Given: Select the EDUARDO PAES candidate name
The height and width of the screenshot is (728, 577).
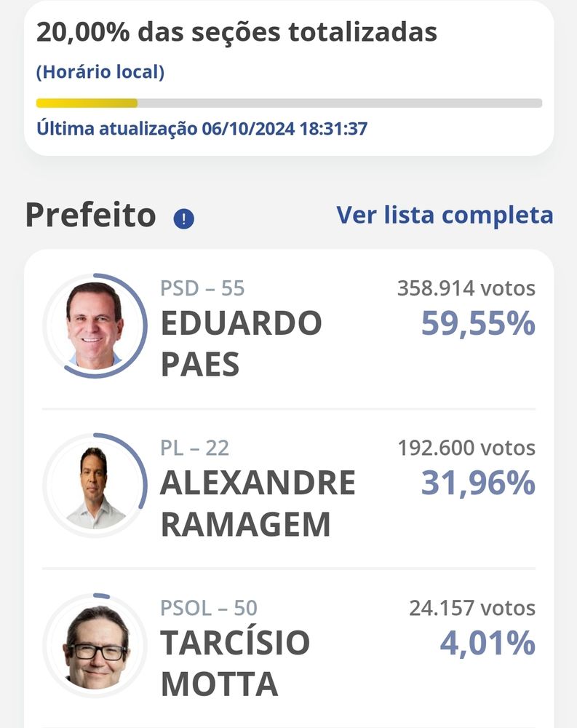Looking at the screenshot, I should coord(241,344).
